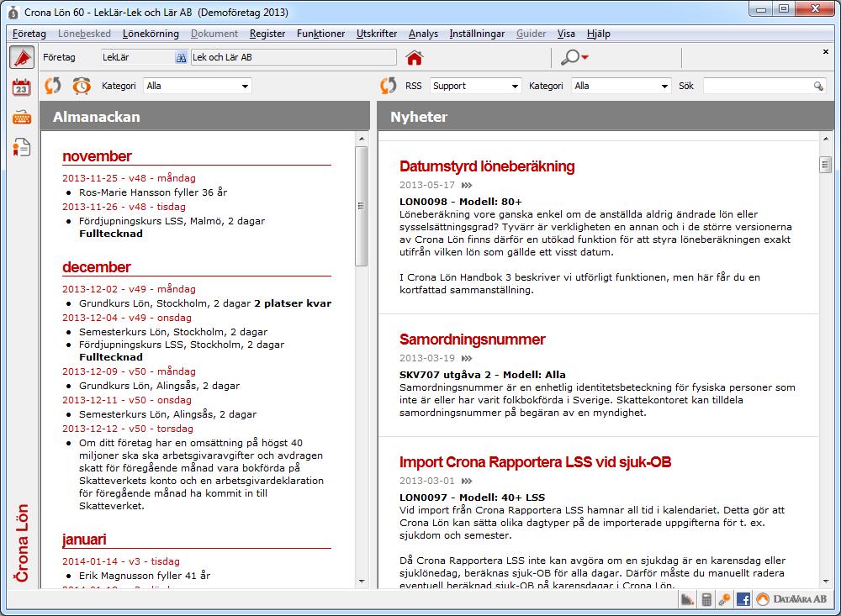Click the arrows icon beside date 2013-03-01

click(x=467, y=482)
